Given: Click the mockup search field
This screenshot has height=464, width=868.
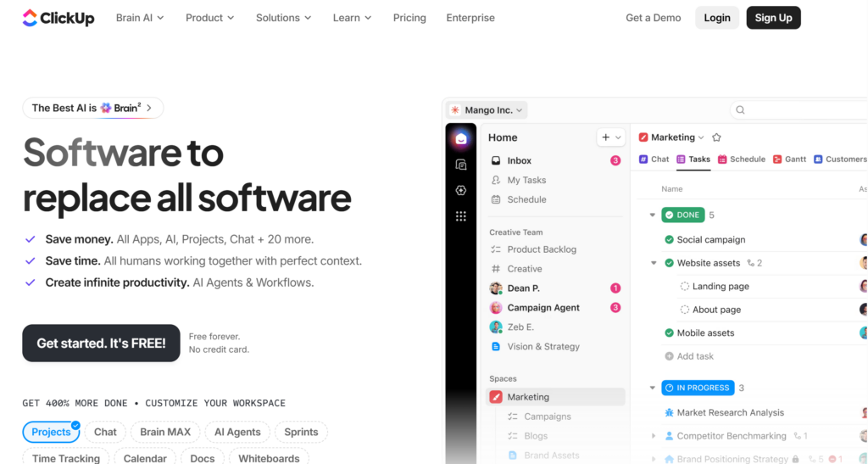Looking at the screenshot, I should (799, 110).
